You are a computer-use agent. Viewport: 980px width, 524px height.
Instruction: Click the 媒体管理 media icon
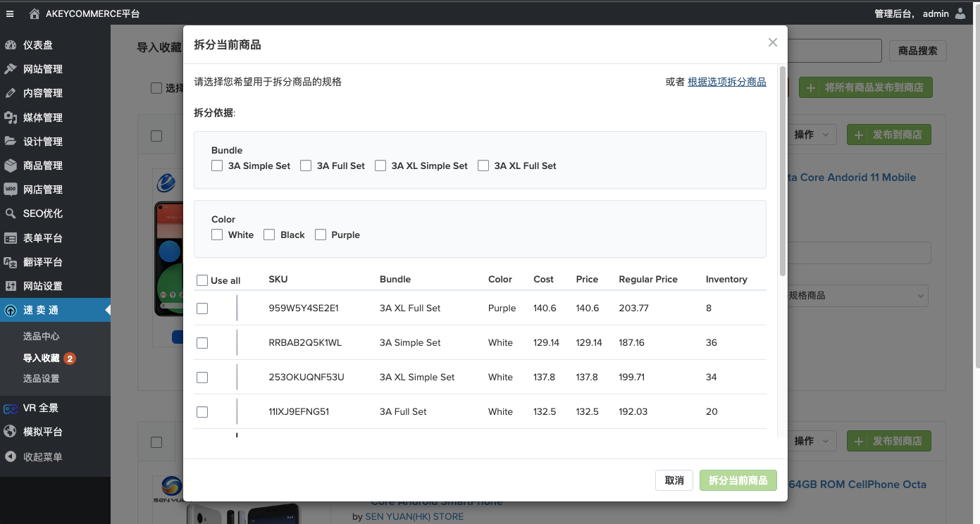11,118
